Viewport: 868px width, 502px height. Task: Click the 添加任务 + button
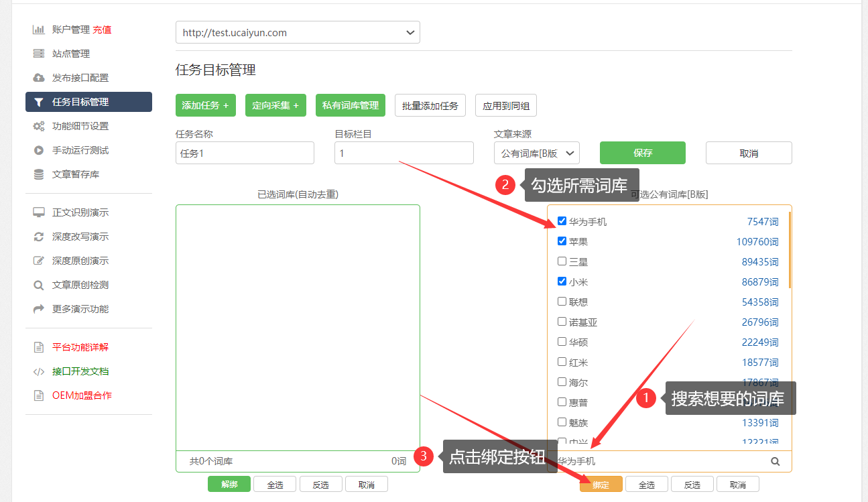(x=205, y=105)
